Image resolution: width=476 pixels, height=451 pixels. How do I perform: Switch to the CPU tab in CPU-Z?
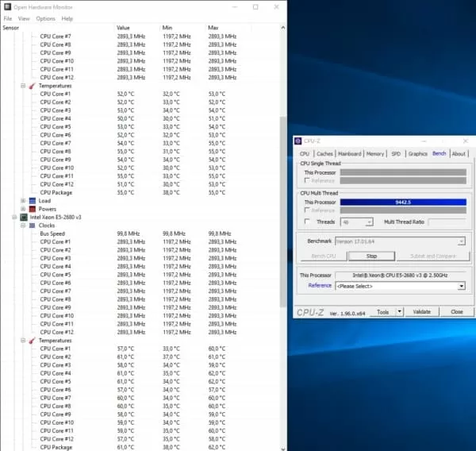[305, 154]
